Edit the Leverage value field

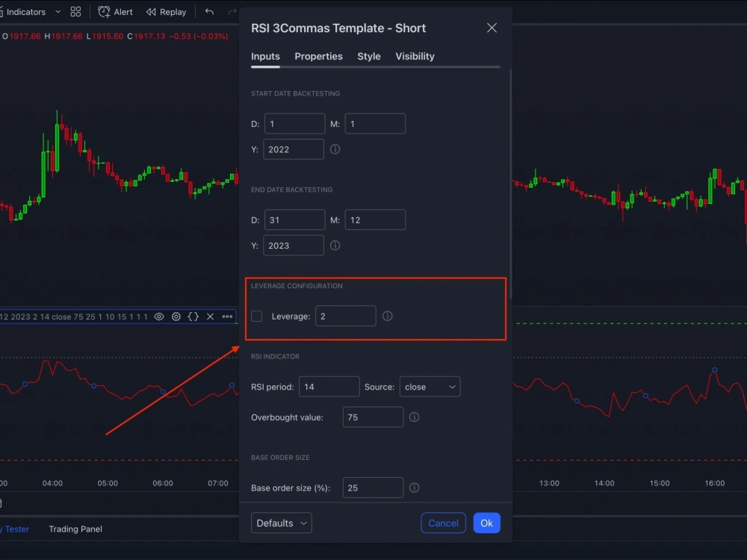point(345,316)
